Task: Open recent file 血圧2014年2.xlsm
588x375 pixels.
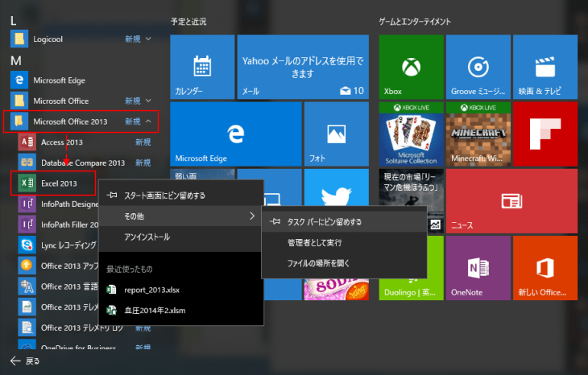Action: 180,310
